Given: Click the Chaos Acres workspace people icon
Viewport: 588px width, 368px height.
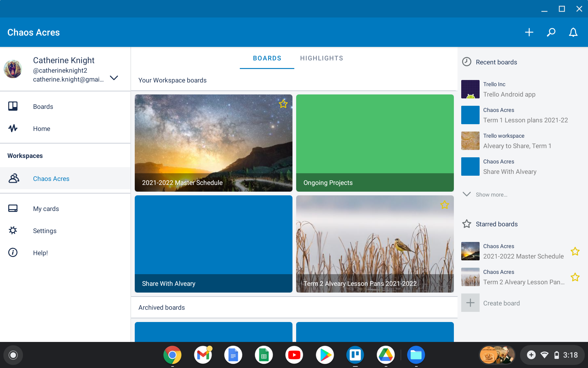Looking at the screenshot, I should (x=14, y=178).
